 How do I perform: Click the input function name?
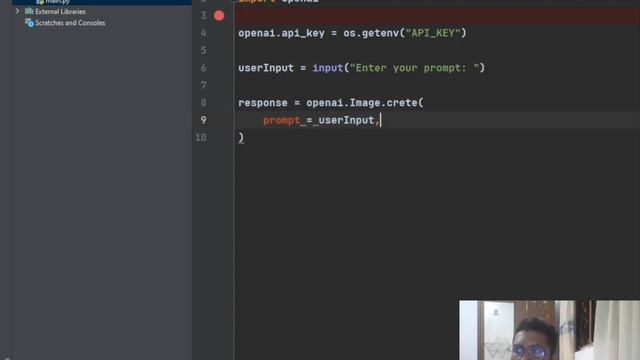click(x=328, y=68)
